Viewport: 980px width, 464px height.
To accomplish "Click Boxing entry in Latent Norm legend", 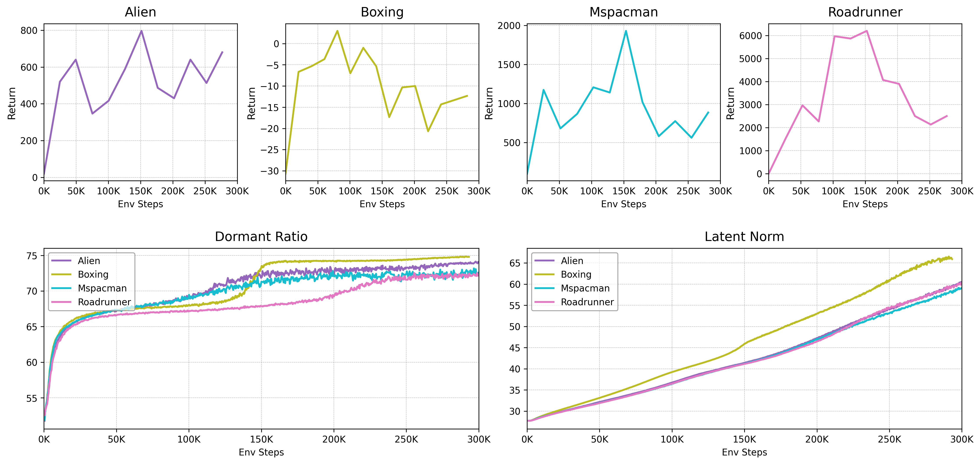I will [576, 275].
